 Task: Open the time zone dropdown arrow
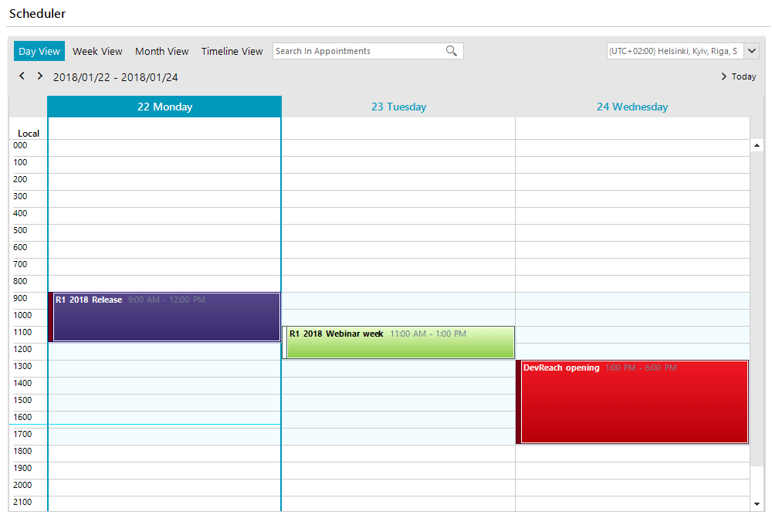coord(752,51)
